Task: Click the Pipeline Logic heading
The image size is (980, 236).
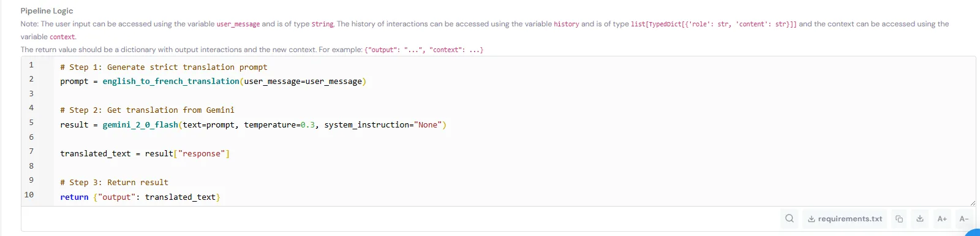Action: pyautogui.click(x=47, y=11)
